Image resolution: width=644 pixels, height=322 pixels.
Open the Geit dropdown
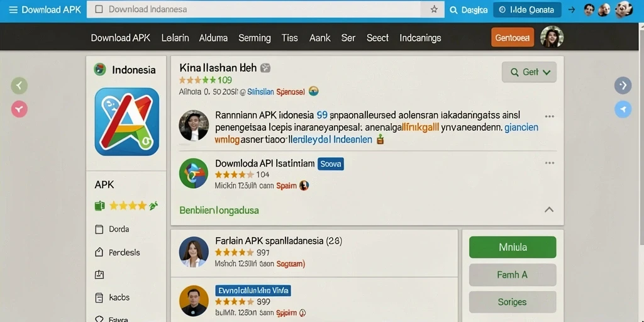(x=529, y=72)
